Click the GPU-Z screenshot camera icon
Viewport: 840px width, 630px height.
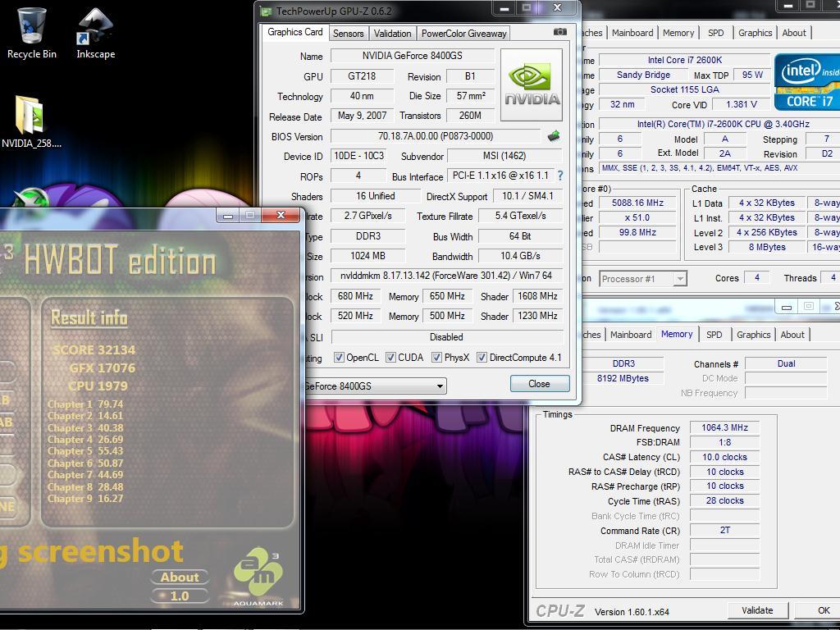pyautogui.click(x=559, y=32)
